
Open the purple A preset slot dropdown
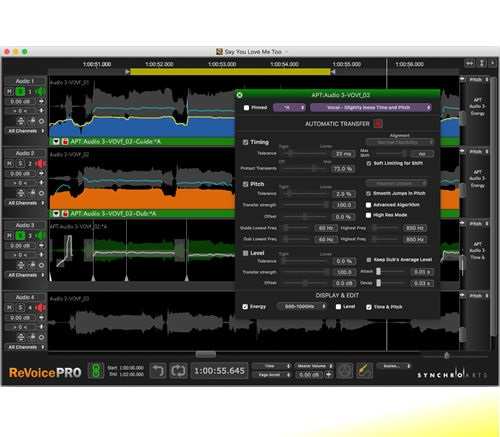pos(289,108)
